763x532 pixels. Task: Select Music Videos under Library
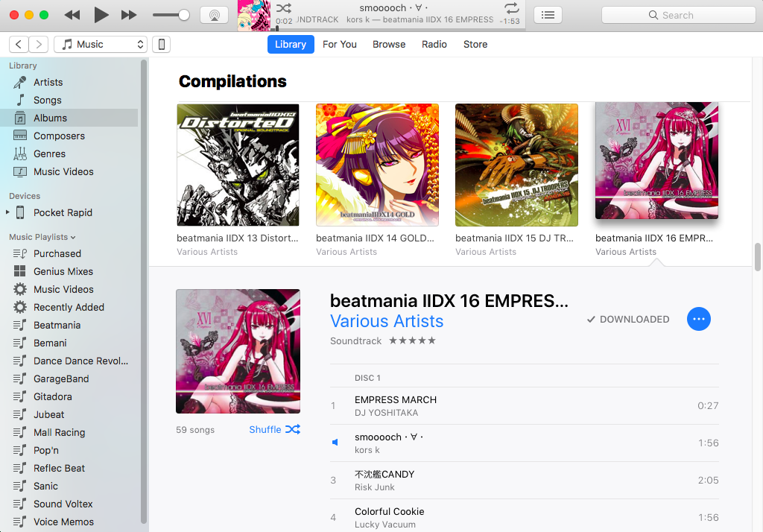tap(69, 172)
